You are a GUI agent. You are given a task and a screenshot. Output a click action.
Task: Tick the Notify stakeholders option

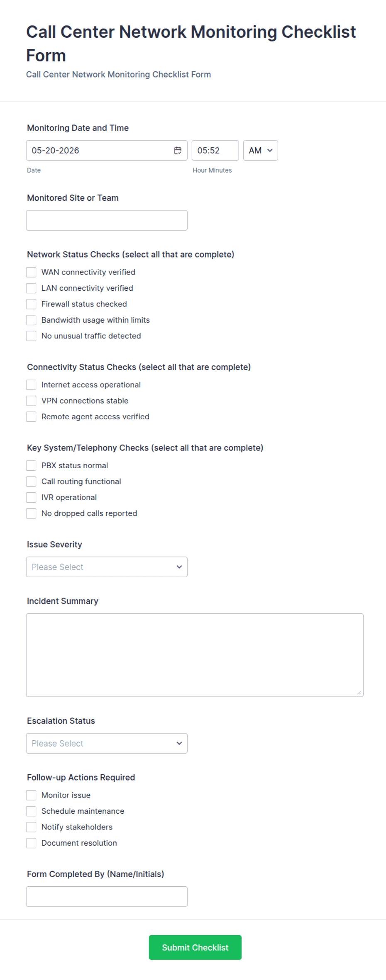click(31, 827)
